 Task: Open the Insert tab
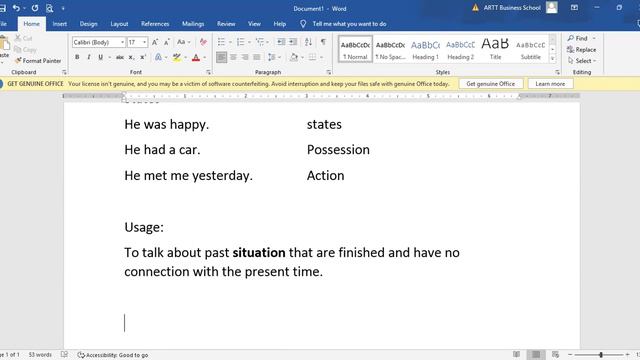[x=60, y=24]
